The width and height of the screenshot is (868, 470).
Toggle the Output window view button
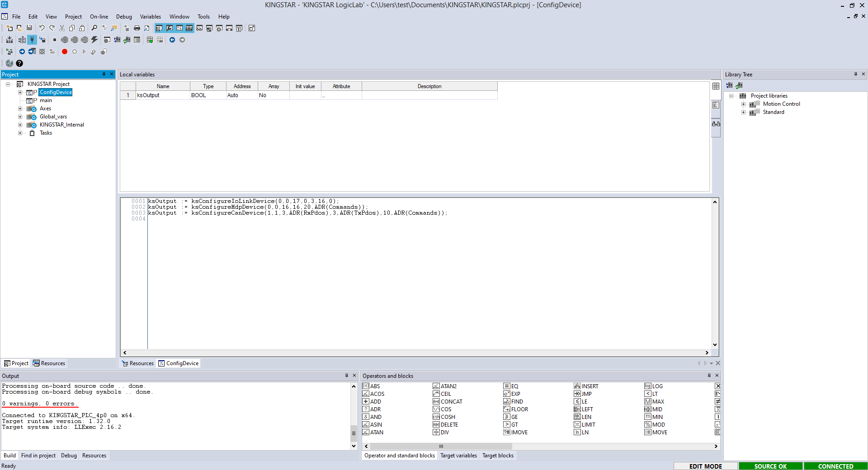click(169, 28)
